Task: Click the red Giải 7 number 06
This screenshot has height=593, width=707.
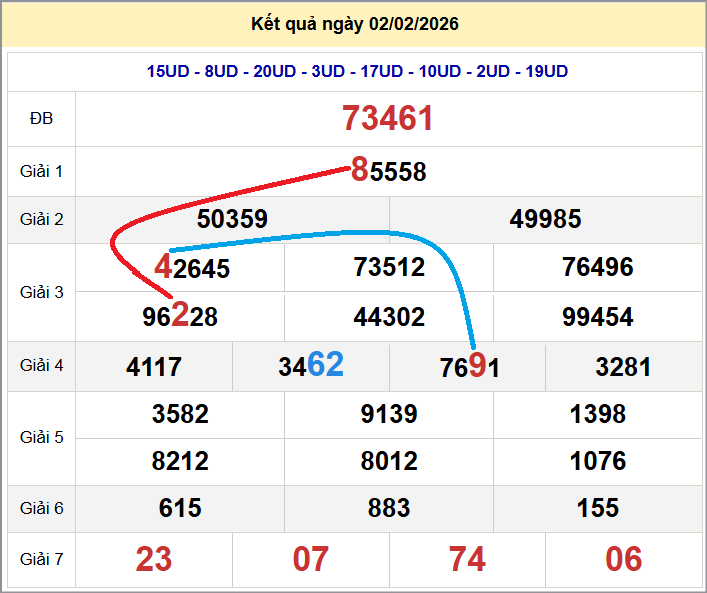Action: coord(624,559)
